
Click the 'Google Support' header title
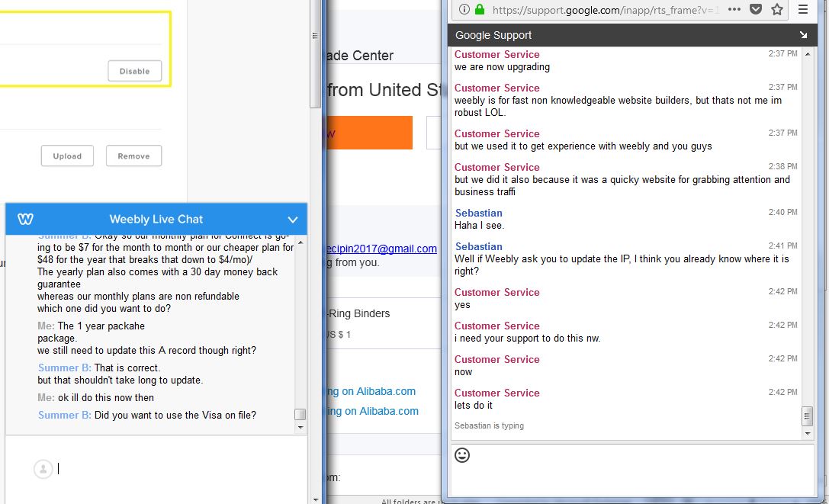coord(493,35)
